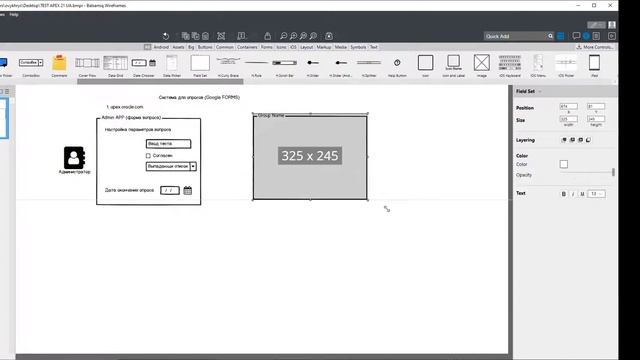Click the Undo arrow in the top toolbar

166,36
